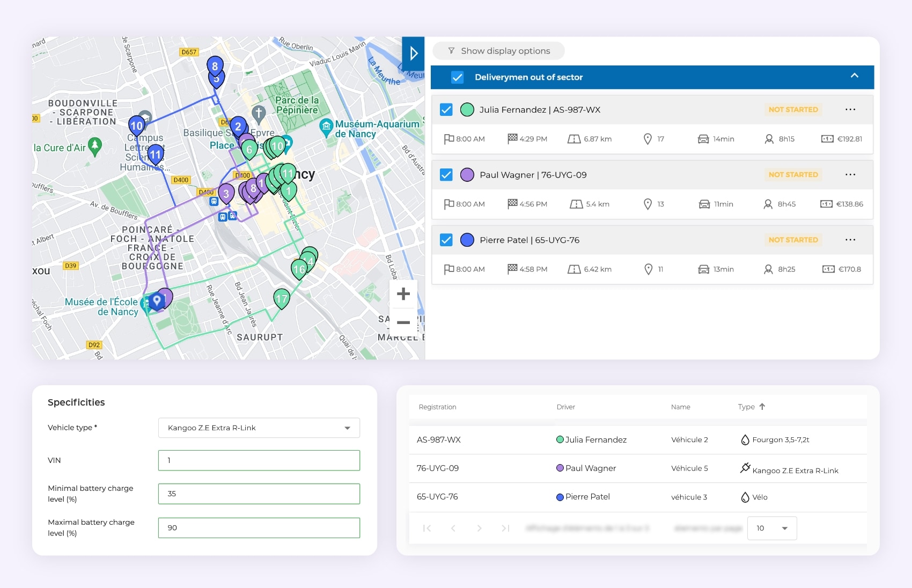Sort the table by Registration column header

tap(437, 407)
